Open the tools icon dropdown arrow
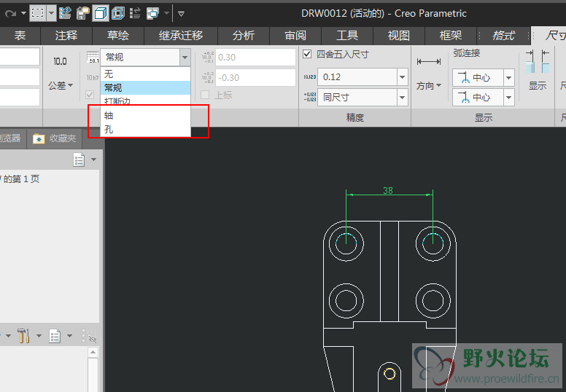This screenshot has height=392, width=566. click(39, 336)
